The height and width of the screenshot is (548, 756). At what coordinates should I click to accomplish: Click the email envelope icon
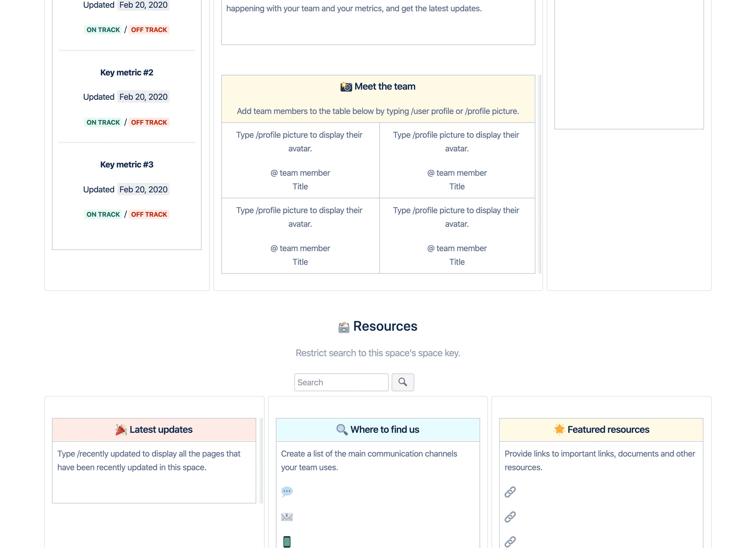[287, 517]
